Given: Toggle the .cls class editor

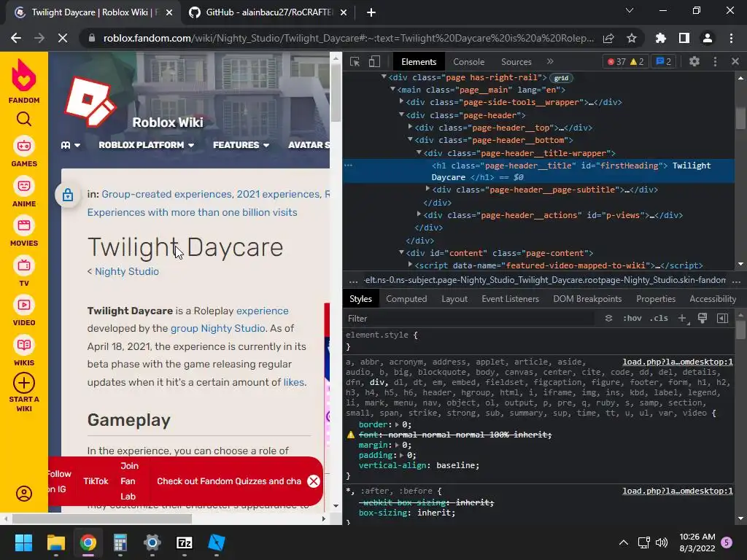Looking at the screenshot, I should (659, 318).
